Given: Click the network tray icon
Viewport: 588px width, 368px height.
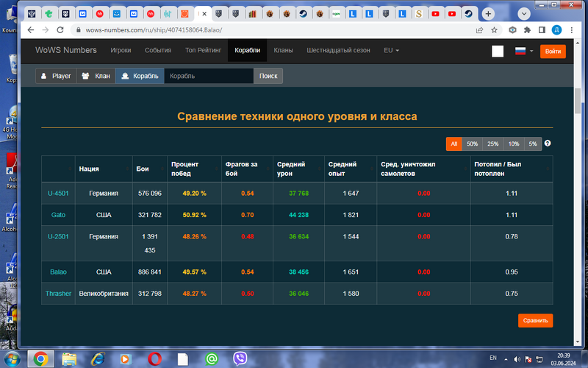Looking at the screenshot, I should tap(539, 359).
